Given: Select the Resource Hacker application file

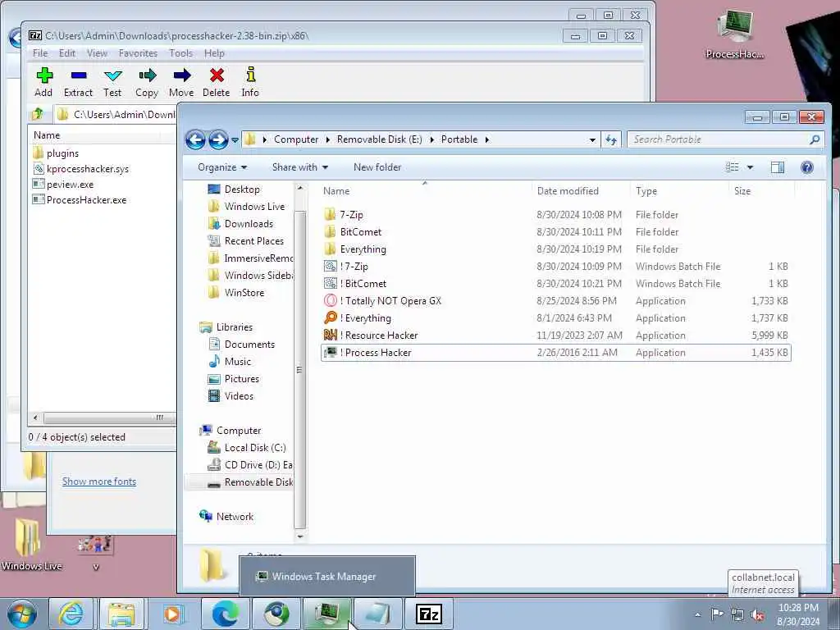Looking at the screenshot, I should click(555, 336).
